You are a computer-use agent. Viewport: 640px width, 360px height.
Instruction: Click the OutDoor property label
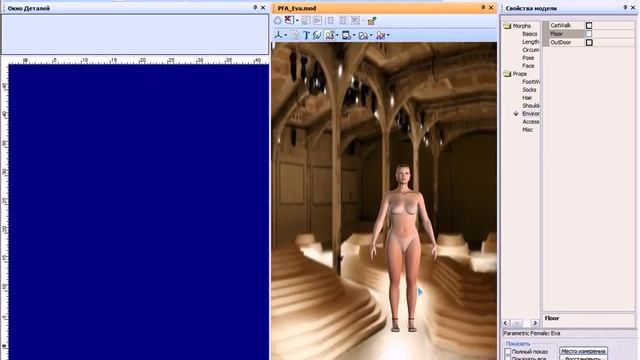pyautogui.click(x=561, y=42)
